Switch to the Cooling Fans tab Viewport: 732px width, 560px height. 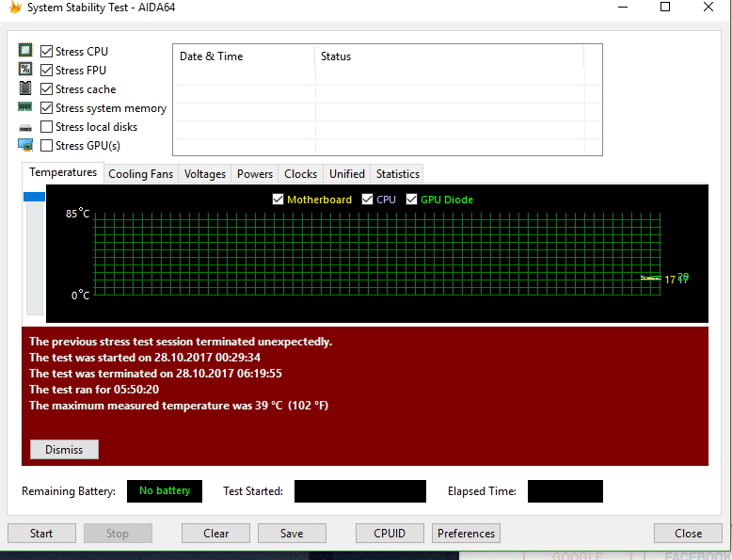(140, 174)
